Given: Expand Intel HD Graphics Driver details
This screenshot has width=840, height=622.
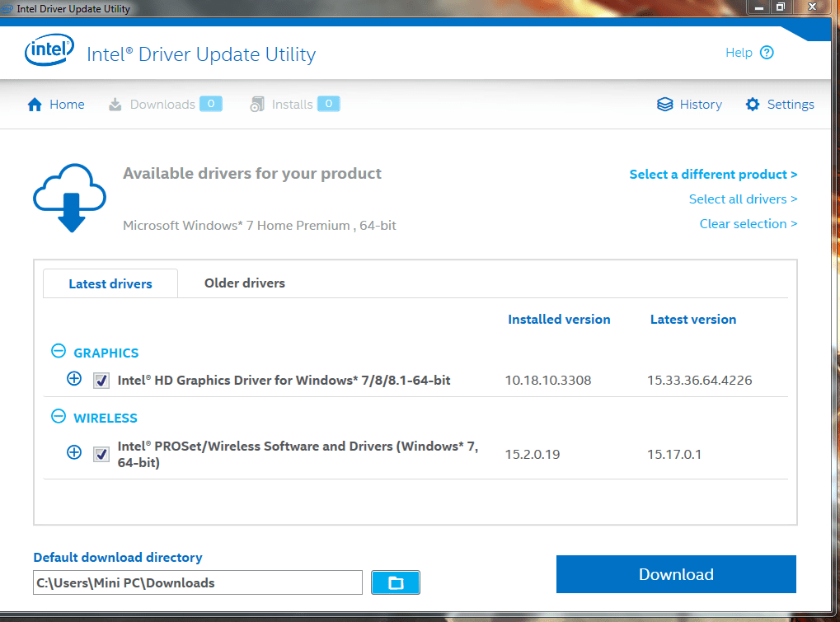Looking at the screenshot, I should coord(74,379).
